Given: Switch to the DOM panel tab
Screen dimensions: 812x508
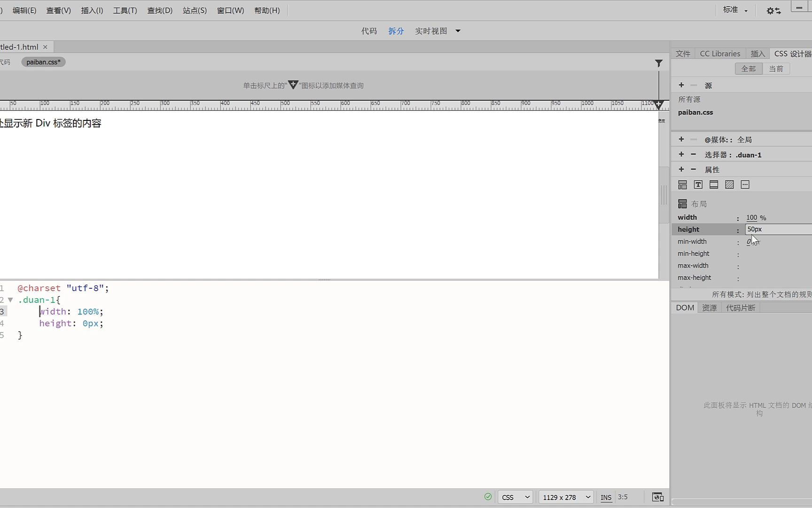Looking at the screenshot, I should pos(685,308).
